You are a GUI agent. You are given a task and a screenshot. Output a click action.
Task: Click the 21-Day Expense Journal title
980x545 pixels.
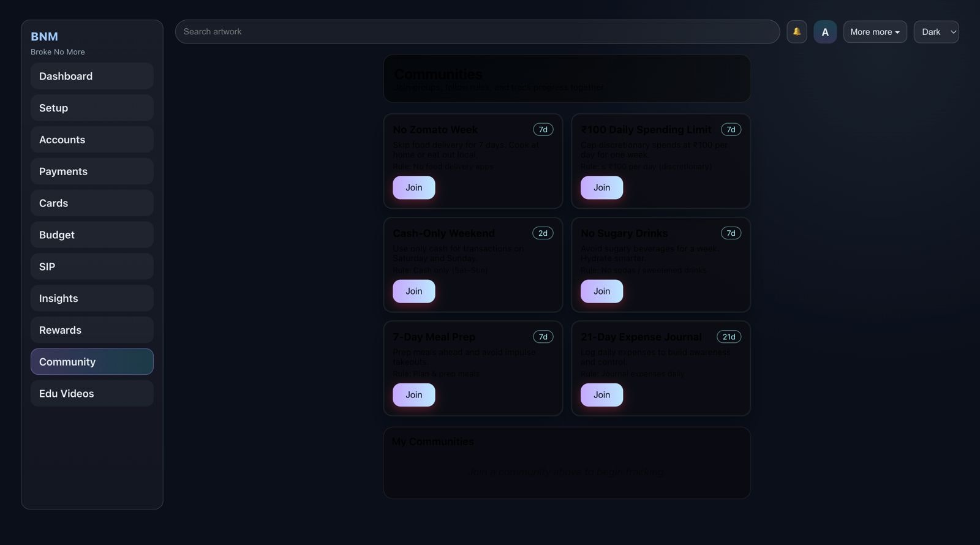tap(641, 337)
